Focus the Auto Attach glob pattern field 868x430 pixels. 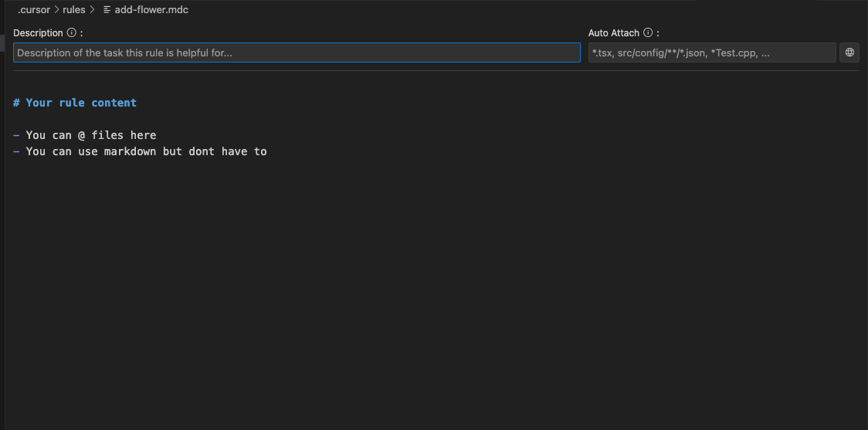pos(712,52)
